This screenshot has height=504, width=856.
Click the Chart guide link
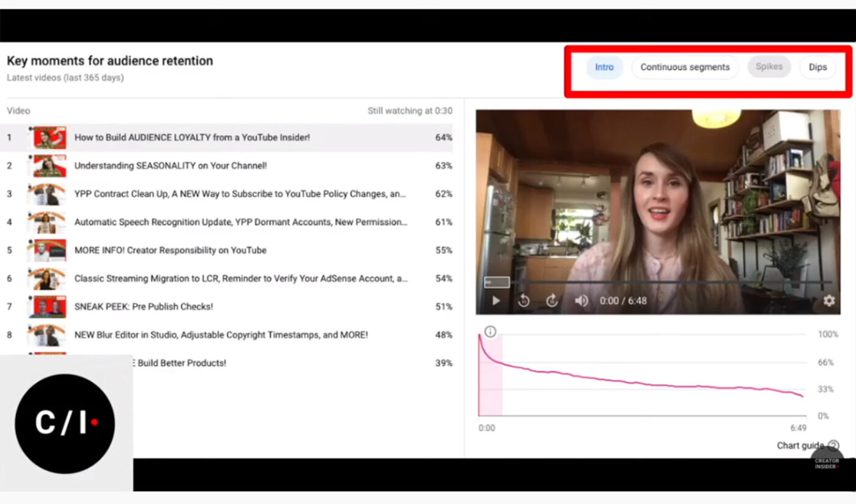801,445
